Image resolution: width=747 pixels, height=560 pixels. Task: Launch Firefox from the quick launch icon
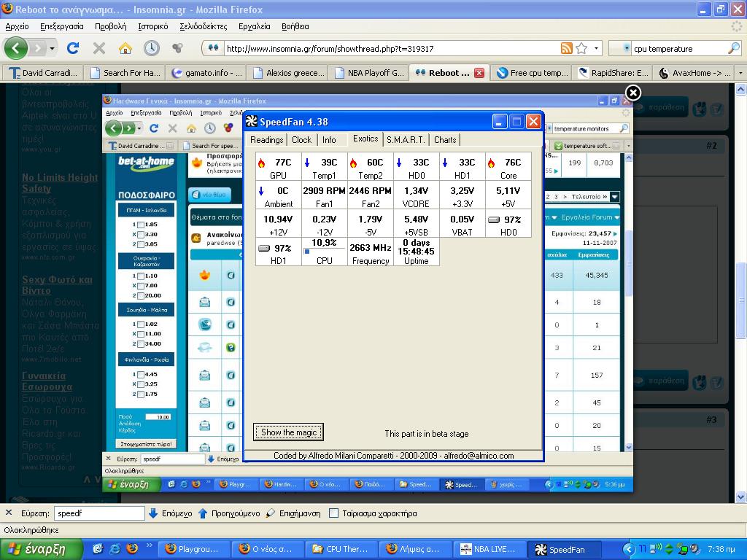[x=132, y=549]
